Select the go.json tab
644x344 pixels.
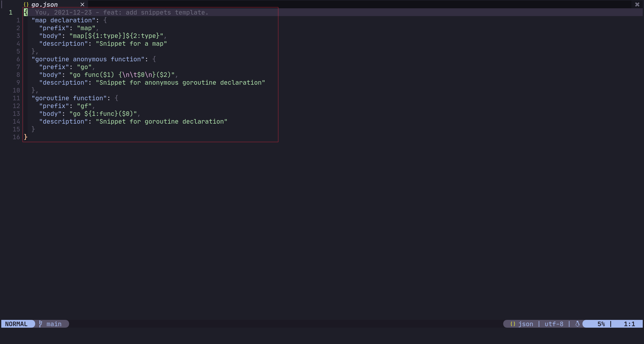pyautogui.click(x=45, y=5)
